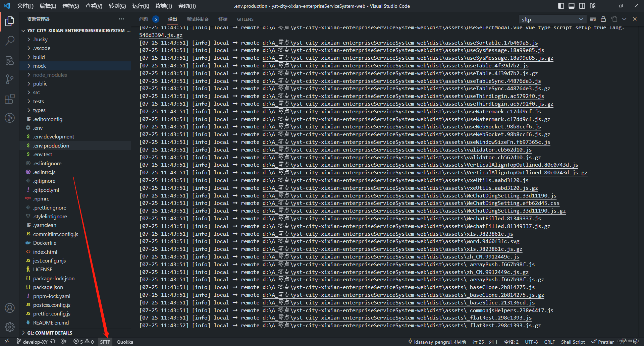Screen dimensions: 644x346
Task: Open the Source Control view
Action: tap(10, 79)
